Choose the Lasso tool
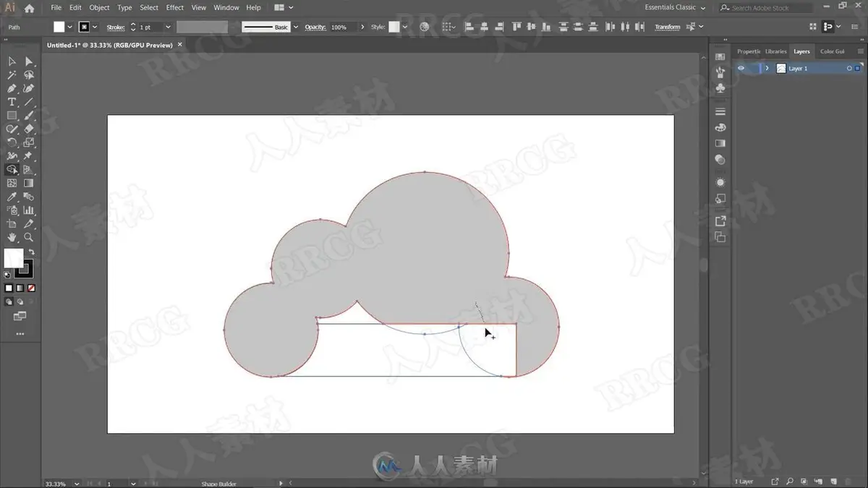868x488 pixels. click(29, 75)
